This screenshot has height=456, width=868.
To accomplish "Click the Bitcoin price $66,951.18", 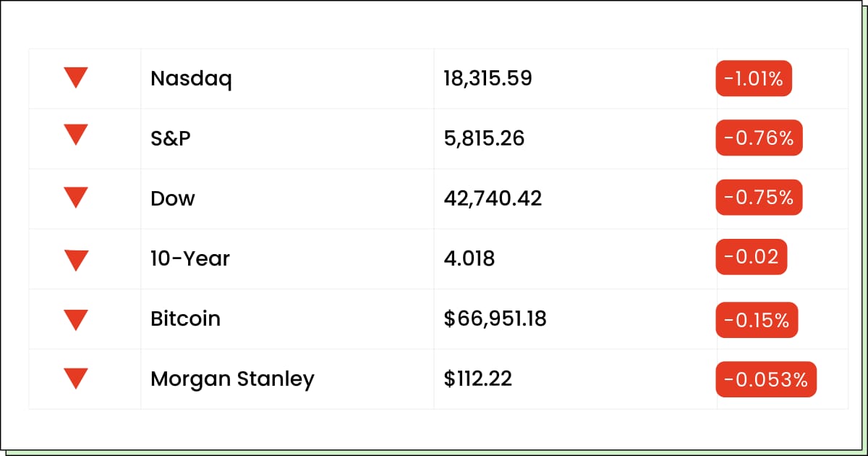I will point(495,318).
